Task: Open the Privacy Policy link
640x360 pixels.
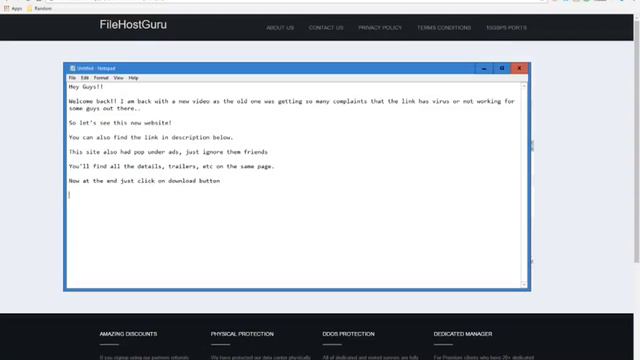Action: (380, 28)
